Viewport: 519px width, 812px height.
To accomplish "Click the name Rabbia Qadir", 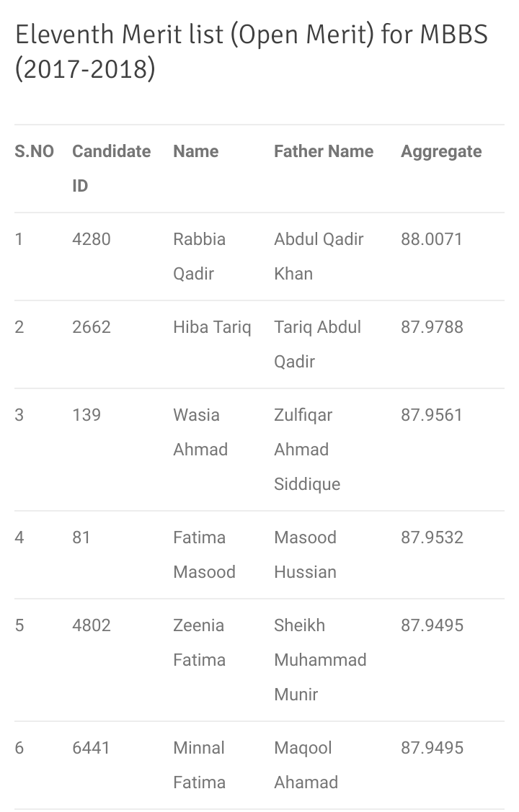I will [199, 256].
